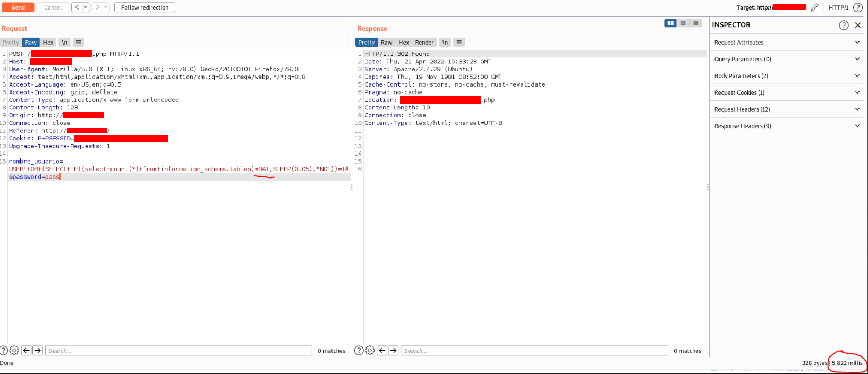This screenshot has height=374, width=868.
Task: Open Response search help icon
Action: [359, 351]
